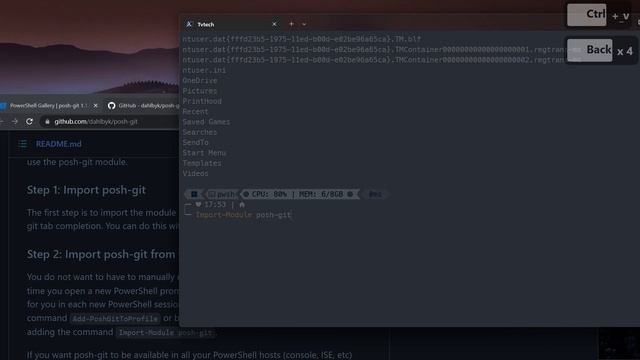This screenshot has height=360, width=640.
Task: Click the PowerShell Gallery tab favicon
Action: point(3,105)
